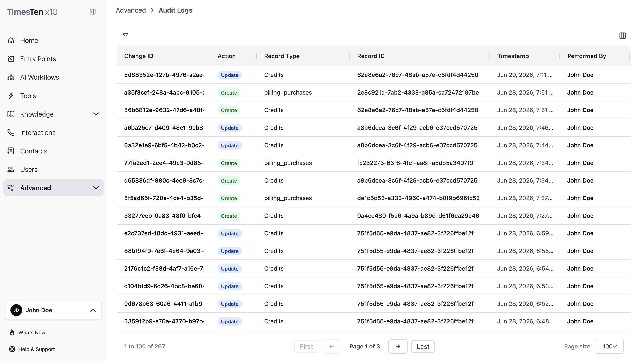
Task: Open Help & Support link
Action: tap(36, 349)
